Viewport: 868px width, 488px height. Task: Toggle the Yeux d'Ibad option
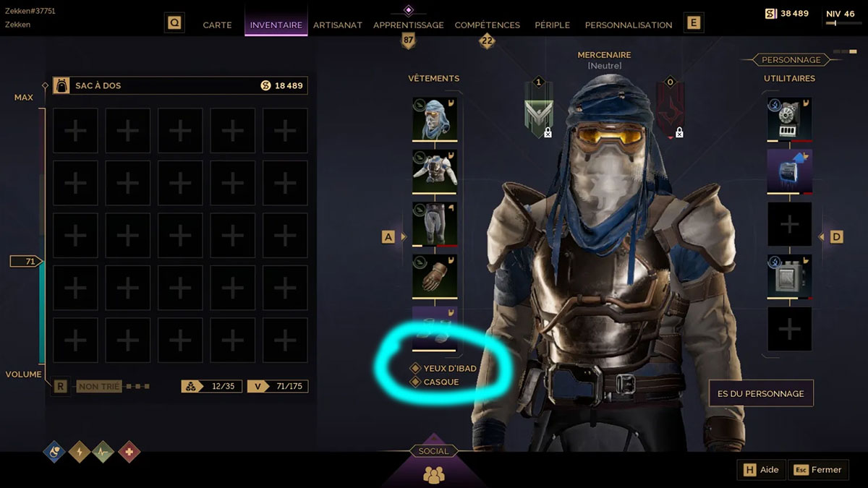point(443,368)
